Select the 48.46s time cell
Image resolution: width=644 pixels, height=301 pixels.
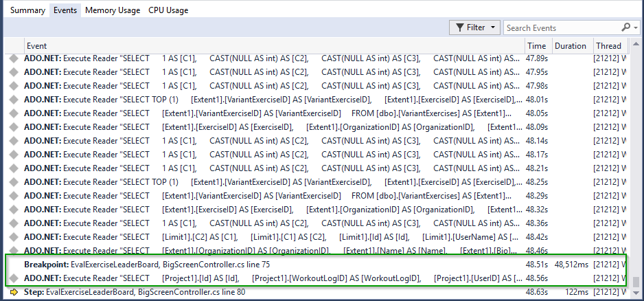coord(537,251)
